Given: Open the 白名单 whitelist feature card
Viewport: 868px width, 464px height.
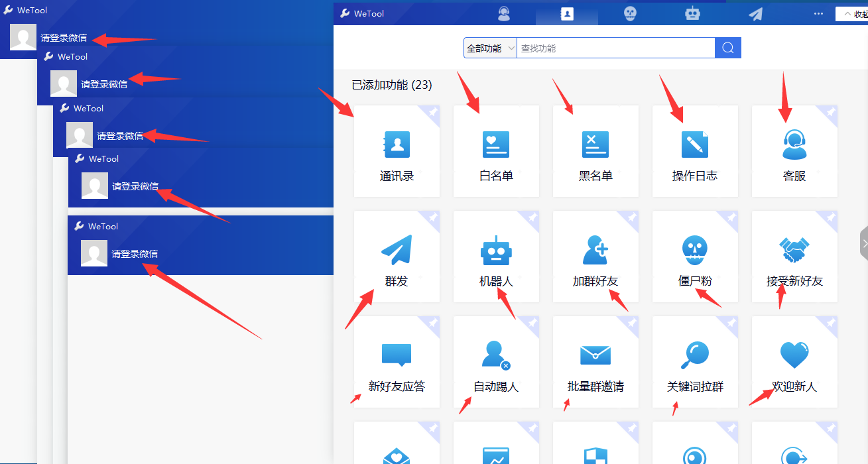Looking at the screenshot, I should tap(496, 152).
